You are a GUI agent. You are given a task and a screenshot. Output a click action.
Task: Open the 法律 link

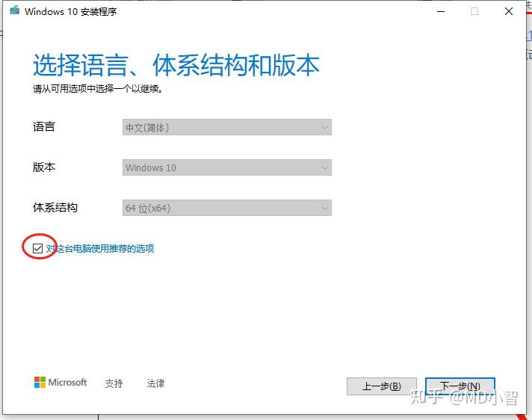click(x=155, y=383)
